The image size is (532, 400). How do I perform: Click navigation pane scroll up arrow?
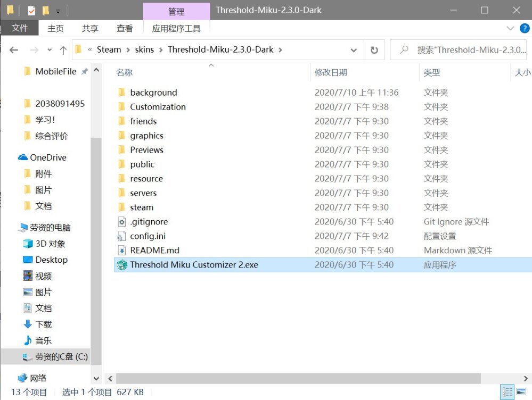point(96,70)
